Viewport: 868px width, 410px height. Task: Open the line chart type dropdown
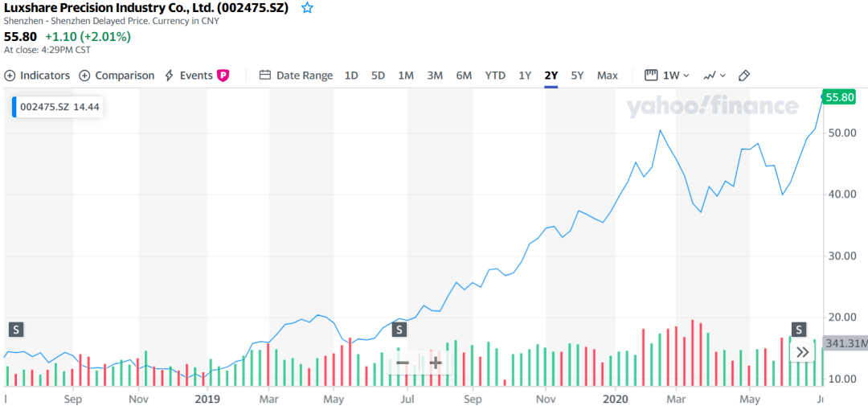(714, 76)
